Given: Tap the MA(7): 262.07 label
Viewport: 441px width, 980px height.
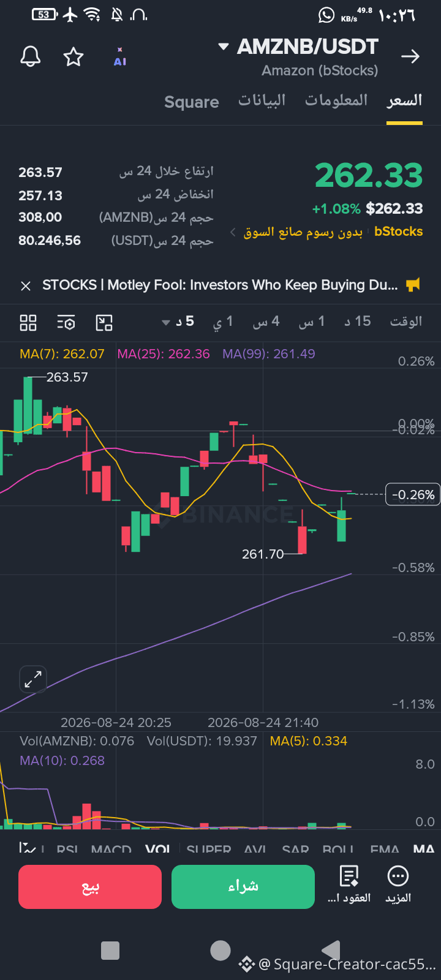Looking at the screenshot, I should coord(62,354).
